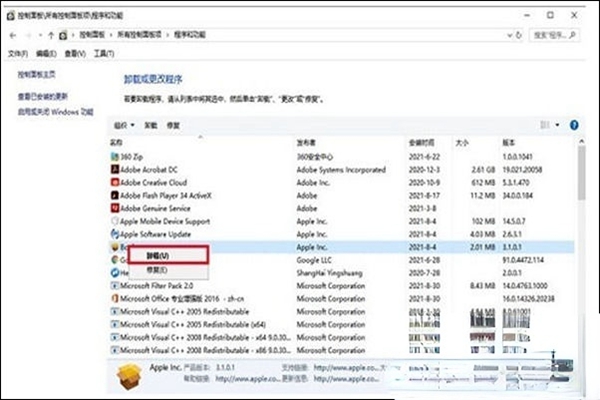This screenshot has height=400, width=600.
Task: Click the 360 Zip program icon
Action: click(x=114, y=157)
